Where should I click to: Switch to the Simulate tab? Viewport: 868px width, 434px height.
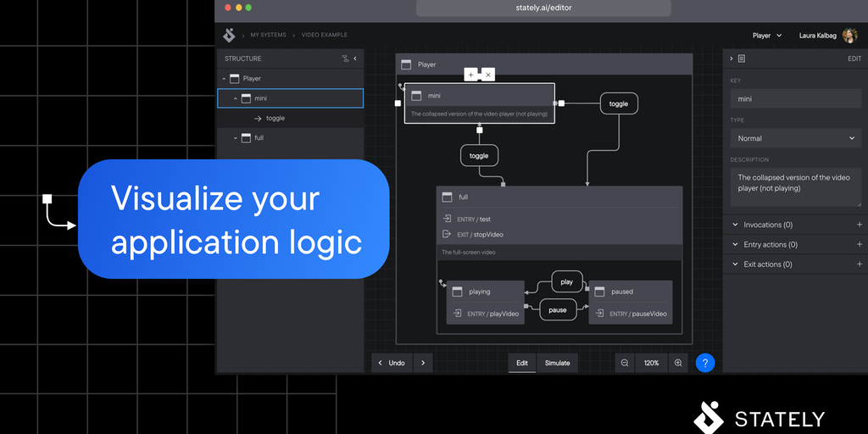tap(557, 363)
